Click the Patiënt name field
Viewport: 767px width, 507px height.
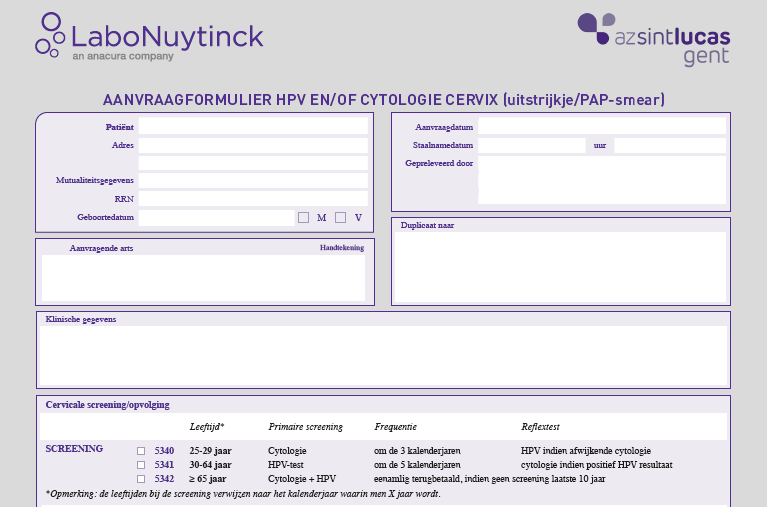pos(253,126)
